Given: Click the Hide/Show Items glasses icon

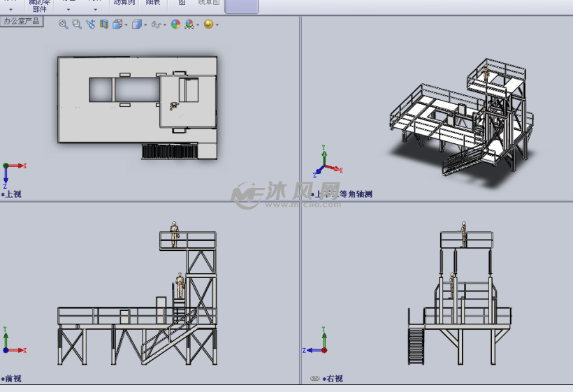Looking at the screenshot, I should [x=156, y=24].
